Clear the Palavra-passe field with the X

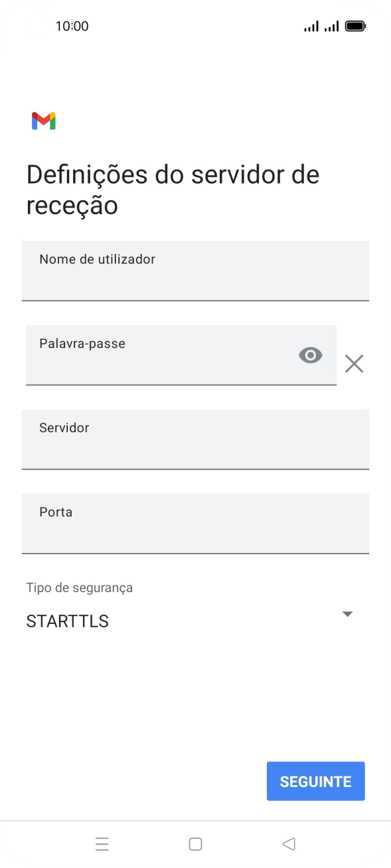pos(354,363)
